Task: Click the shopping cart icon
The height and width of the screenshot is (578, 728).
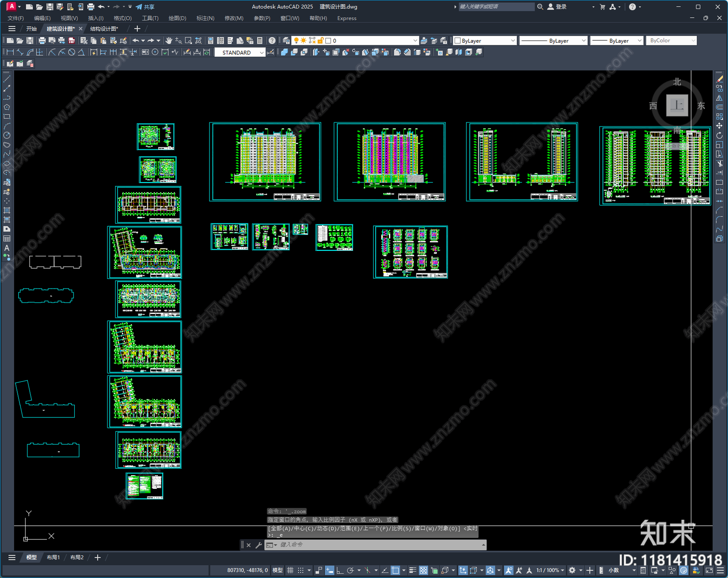Action: 602,7
